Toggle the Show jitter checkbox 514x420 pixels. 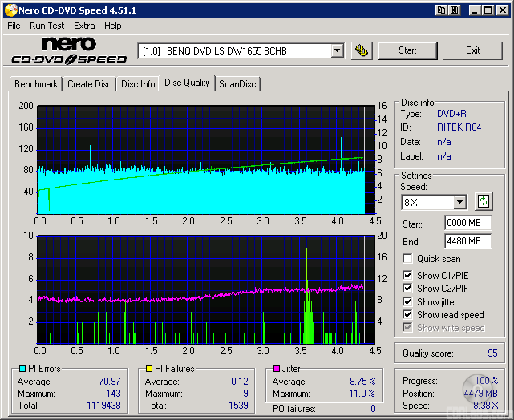click(x=407, y=302)
